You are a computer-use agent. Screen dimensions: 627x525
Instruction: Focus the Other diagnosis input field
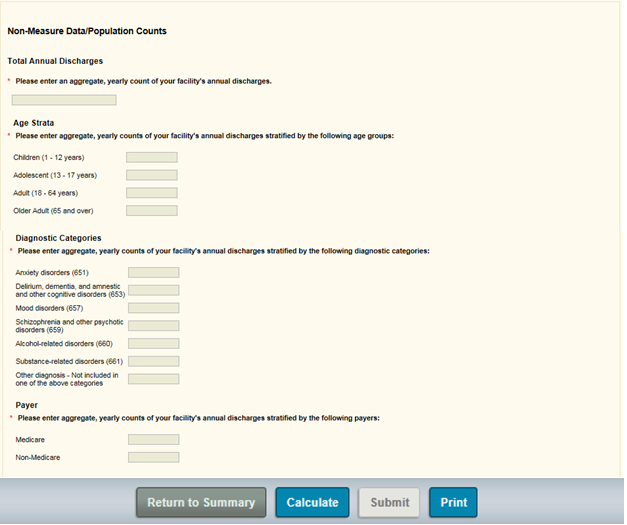click(154, 379)
